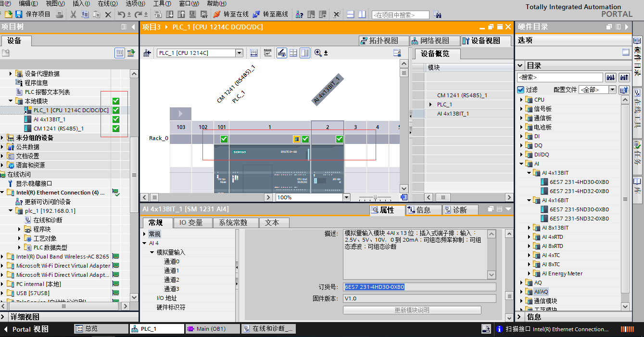This screenshot has width=644, height=337.
Task: Toggle the grid-style button in device toolbar
Action: pyautogui.click(x=293, y=53)
